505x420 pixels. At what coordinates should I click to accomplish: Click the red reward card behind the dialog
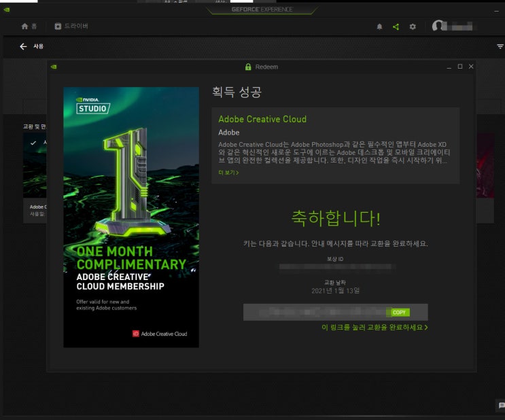485,178
